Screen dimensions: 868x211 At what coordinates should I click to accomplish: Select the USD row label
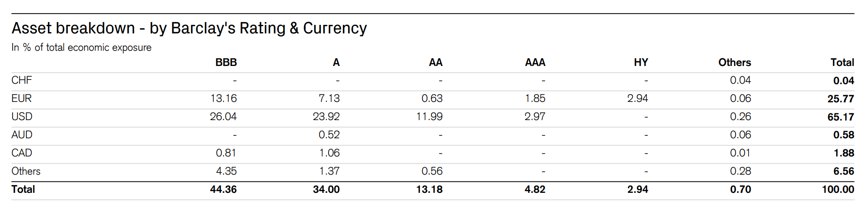pyautogui.click(x=22, y=117)
